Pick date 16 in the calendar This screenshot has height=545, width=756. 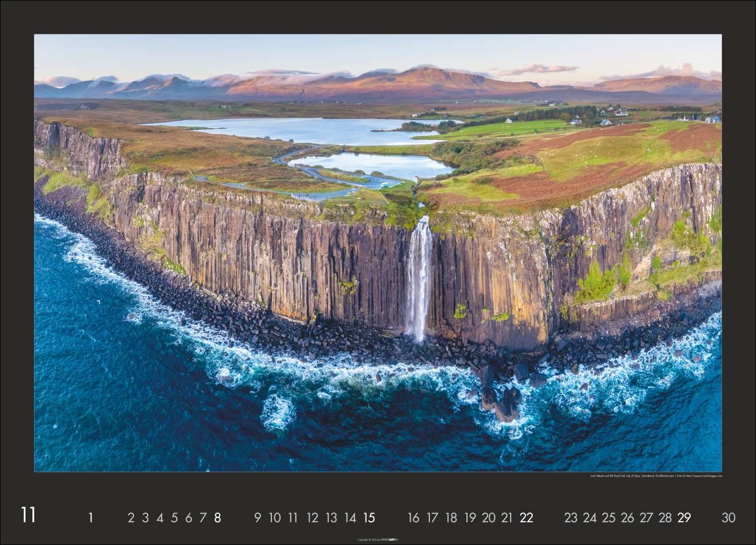413,517
